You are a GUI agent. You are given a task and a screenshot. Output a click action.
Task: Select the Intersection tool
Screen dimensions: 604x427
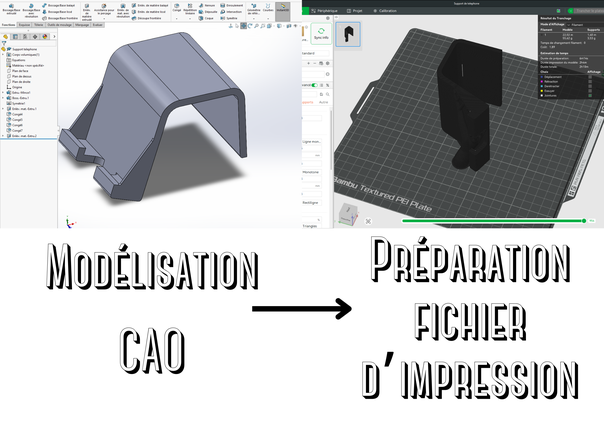231,12
